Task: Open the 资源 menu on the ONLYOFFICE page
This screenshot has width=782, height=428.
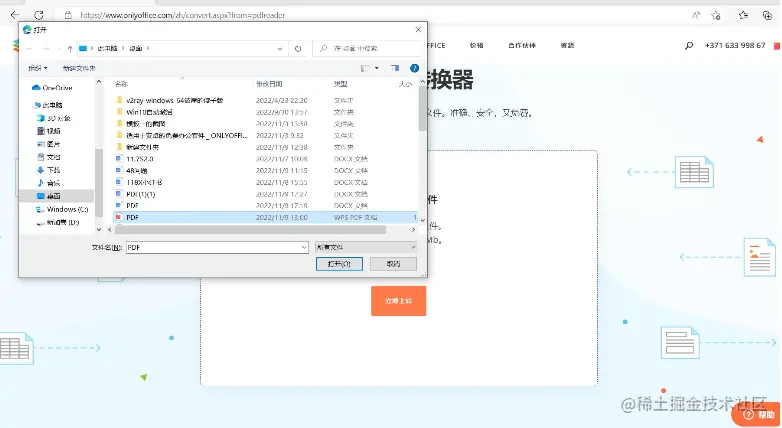Action: point(568,45)
